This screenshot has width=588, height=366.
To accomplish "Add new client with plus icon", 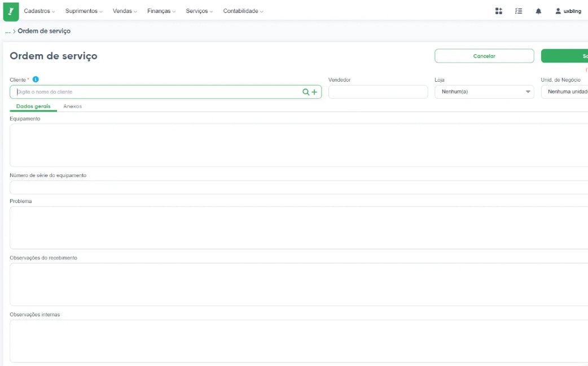I will (x=314, y=92).
